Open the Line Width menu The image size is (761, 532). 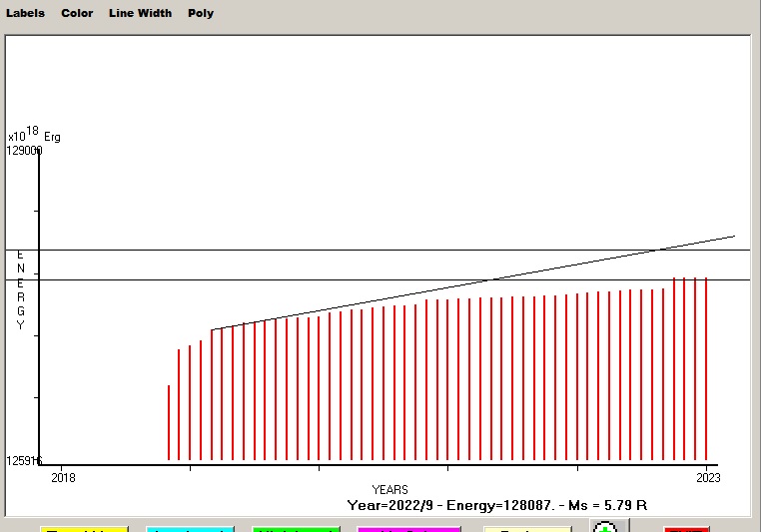click(140, 13)
